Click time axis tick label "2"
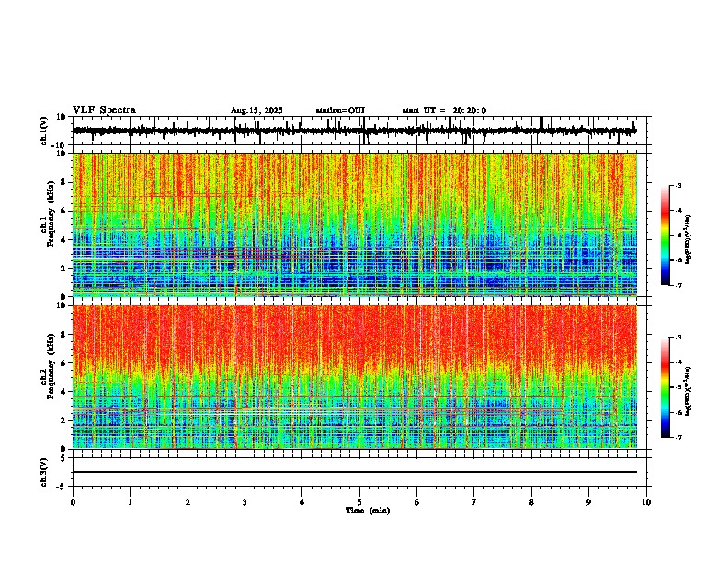Screen dimensions: 728x563 click(x=188, y=502)
